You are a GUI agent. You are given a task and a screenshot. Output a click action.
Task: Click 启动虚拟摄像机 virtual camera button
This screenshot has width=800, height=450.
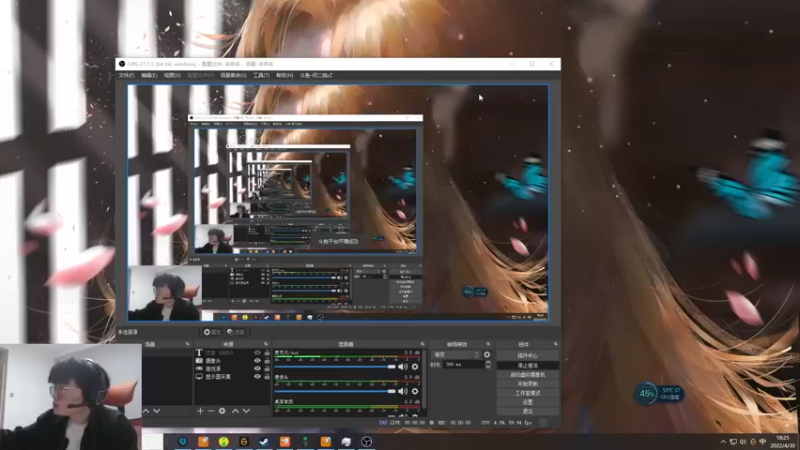point(527,374)
